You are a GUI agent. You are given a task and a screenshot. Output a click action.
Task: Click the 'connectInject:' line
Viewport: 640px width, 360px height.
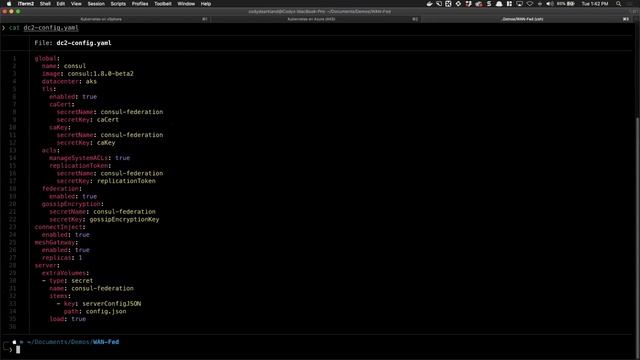[60, 227]
